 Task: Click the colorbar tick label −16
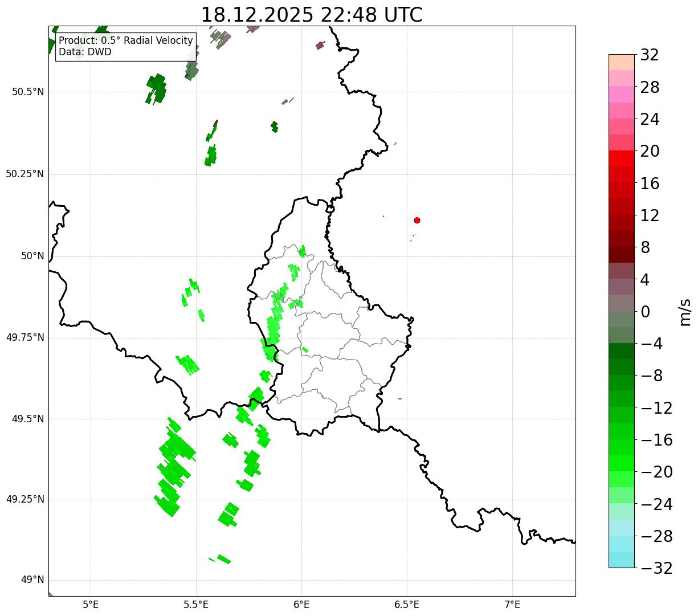tap(656, 440)
